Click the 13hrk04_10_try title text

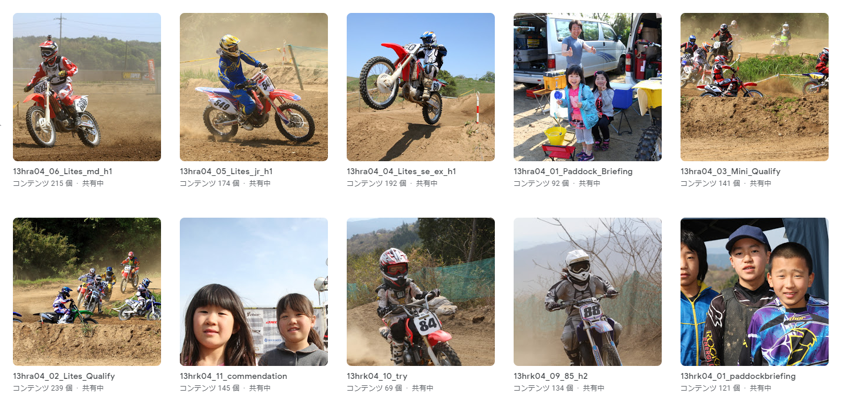tap(377, 377)
